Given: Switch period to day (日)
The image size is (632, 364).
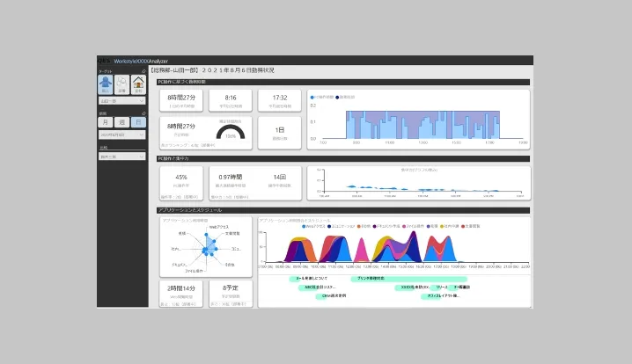Looking at the screenshot, I should 138,124.
